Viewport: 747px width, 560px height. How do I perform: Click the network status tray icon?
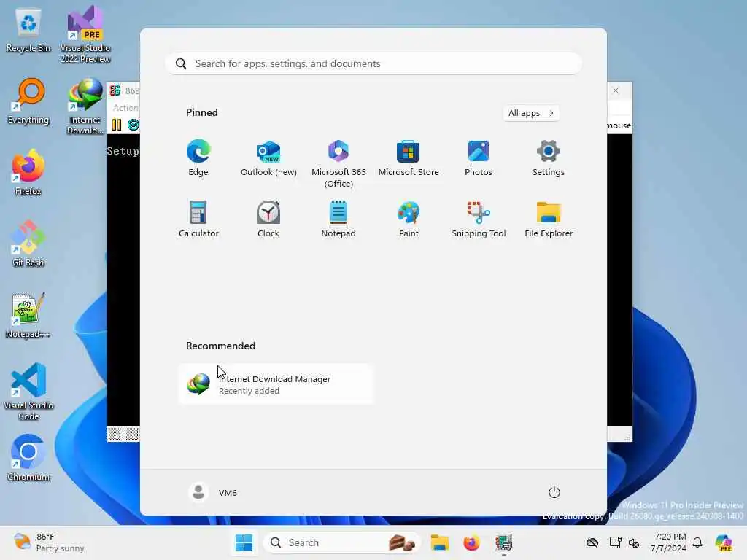615,542
